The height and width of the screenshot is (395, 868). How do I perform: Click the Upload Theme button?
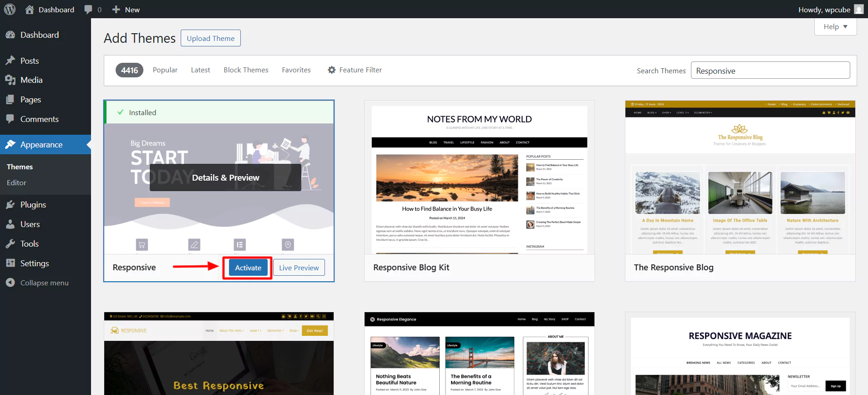pos(211,38)
